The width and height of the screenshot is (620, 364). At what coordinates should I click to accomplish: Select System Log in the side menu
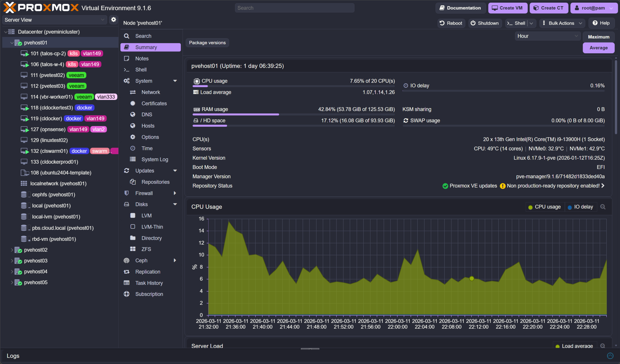[155, 159]
